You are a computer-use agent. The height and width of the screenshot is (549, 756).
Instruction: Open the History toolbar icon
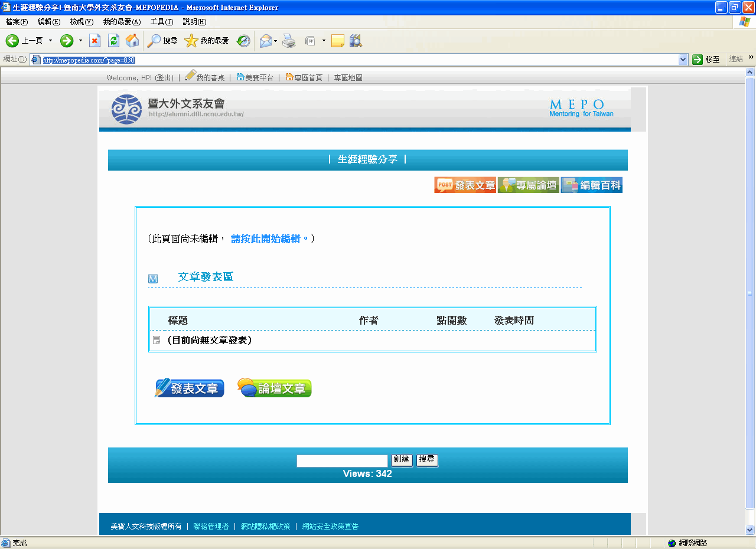pos(243,41)
